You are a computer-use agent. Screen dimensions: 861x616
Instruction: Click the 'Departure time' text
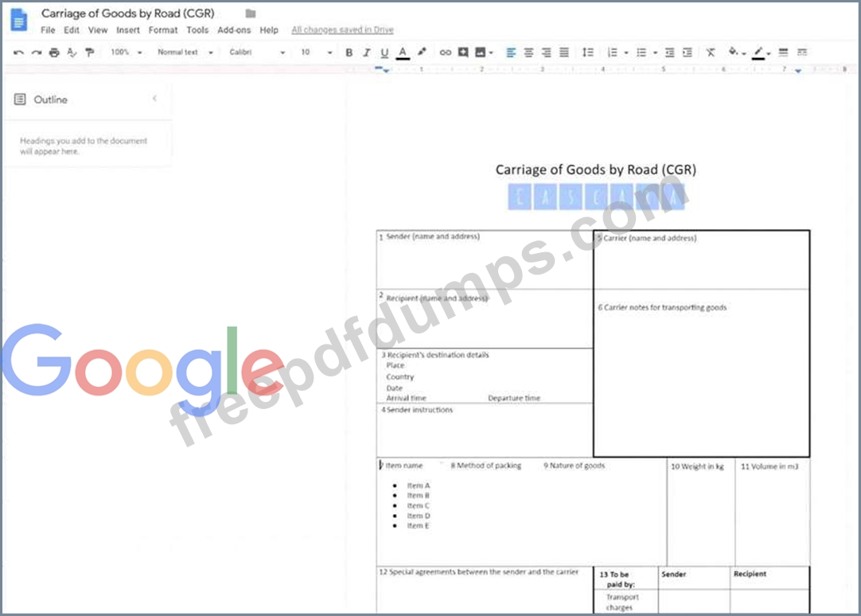pyautogui.click(x=514, y=398)
